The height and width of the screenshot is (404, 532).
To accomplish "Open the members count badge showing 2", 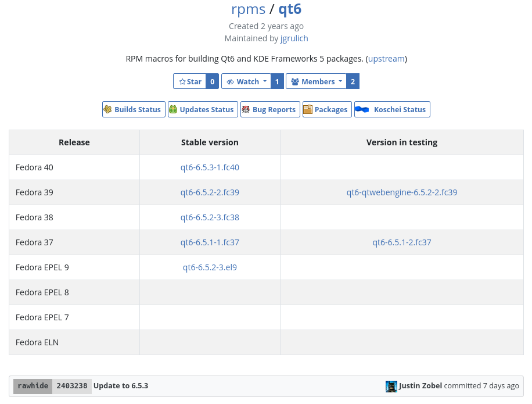I will (x=353, y=81).
